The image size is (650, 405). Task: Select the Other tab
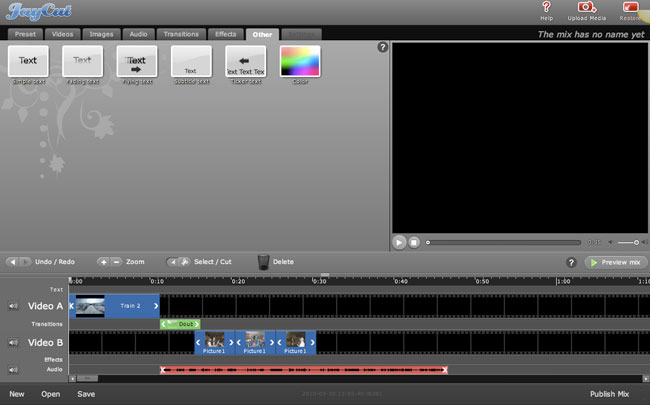click(262, 34)
